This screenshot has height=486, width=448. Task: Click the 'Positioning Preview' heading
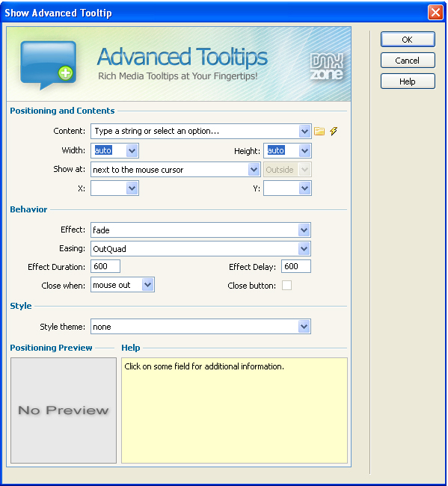click(x=51, y=348)
